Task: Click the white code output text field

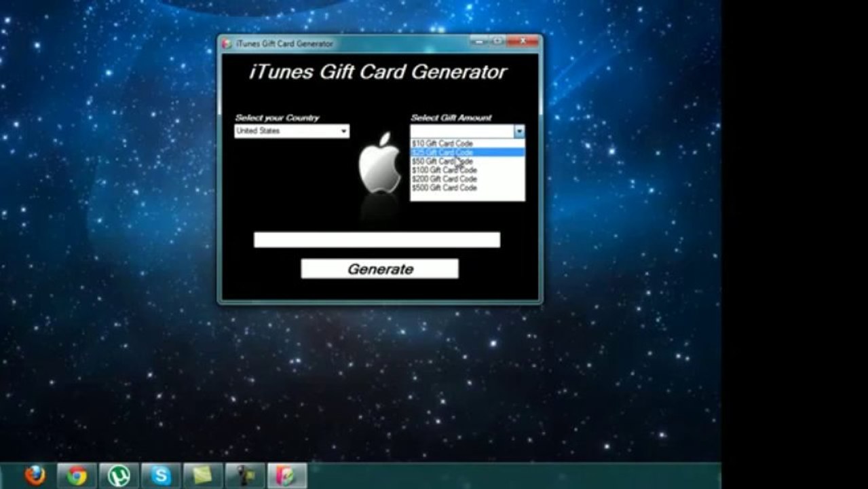Action: [377, 240]
